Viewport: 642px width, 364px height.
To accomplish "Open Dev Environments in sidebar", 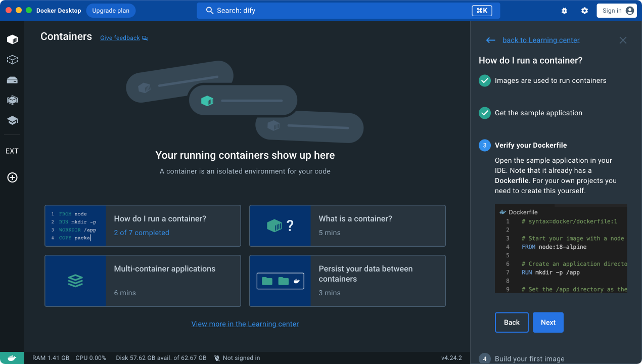I will pyautogui.click(x=12, y=100).
